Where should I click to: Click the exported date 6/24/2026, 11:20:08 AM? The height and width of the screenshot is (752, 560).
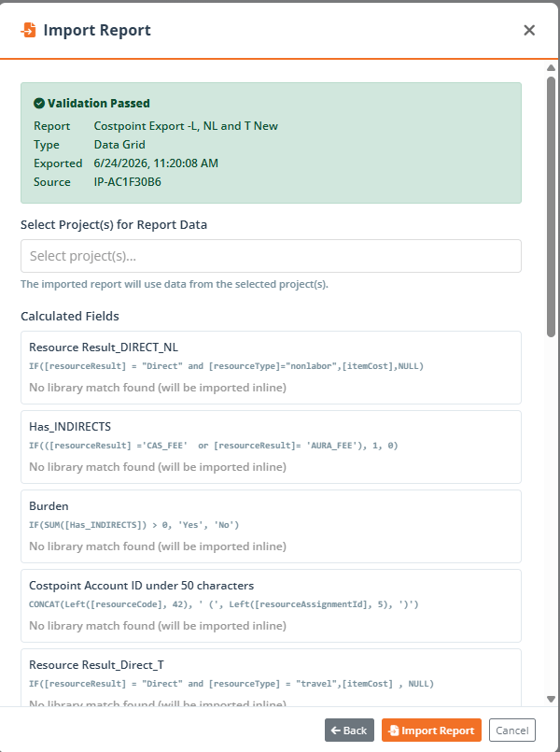click(x=156, y=163)
